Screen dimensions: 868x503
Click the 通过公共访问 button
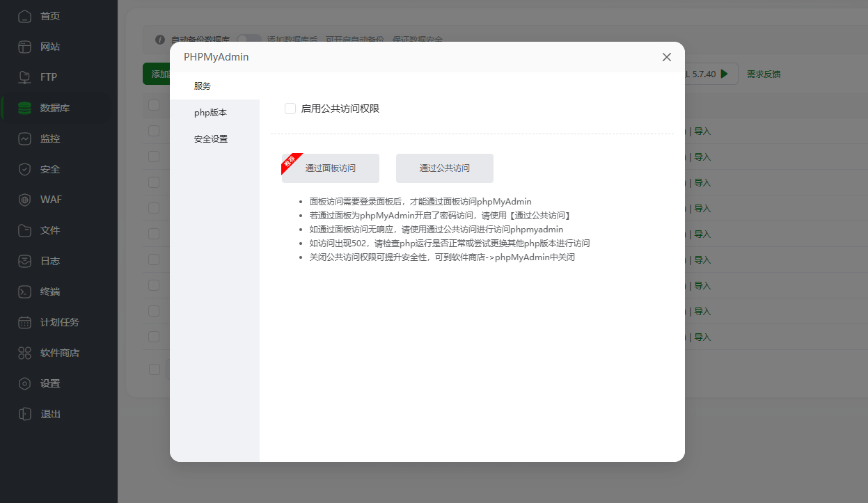point(445,168)
